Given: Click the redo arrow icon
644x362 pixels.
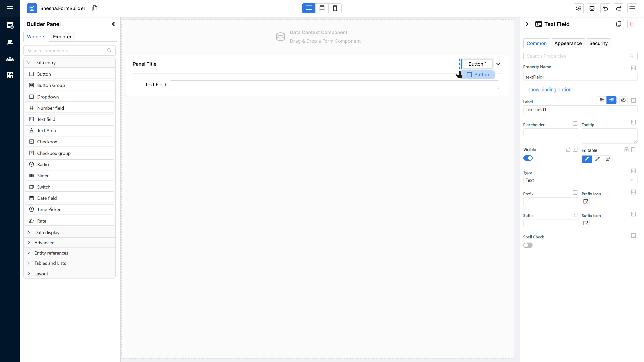Looking at the screenshot, I should (x=619, y=8).
